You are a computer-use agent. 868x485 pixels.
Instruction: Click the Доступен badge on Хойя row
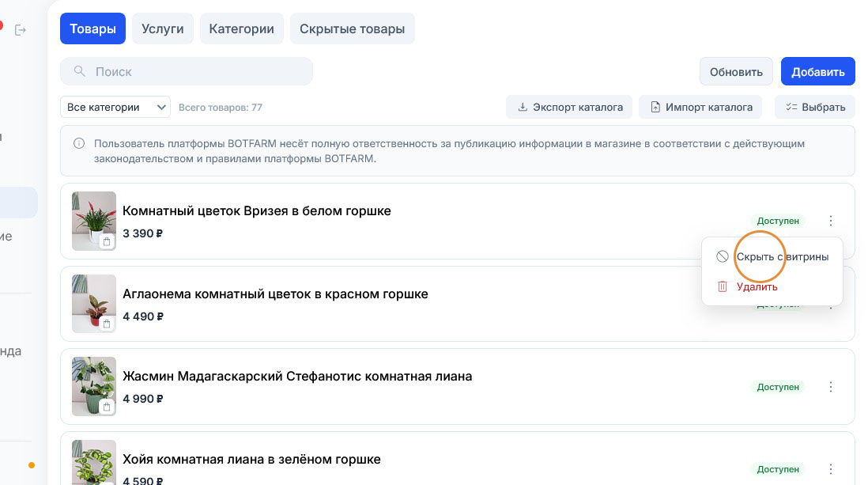point(778,469)
